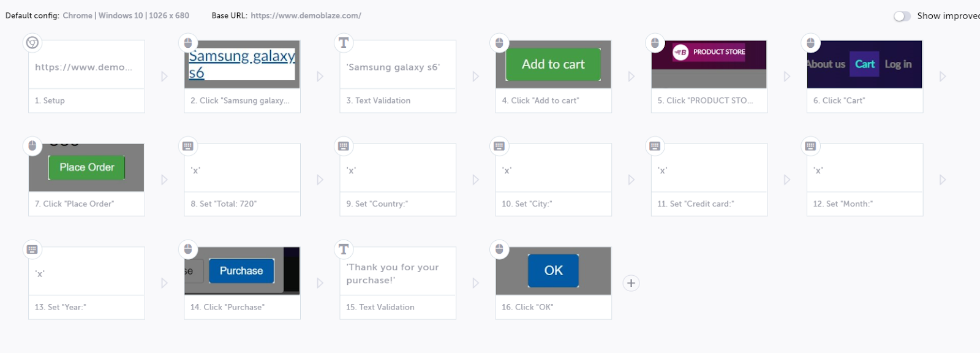The width and height of the screenshot is (980, 353).
Task: Add a new step with plus button
Action: [x=631, y=283]
